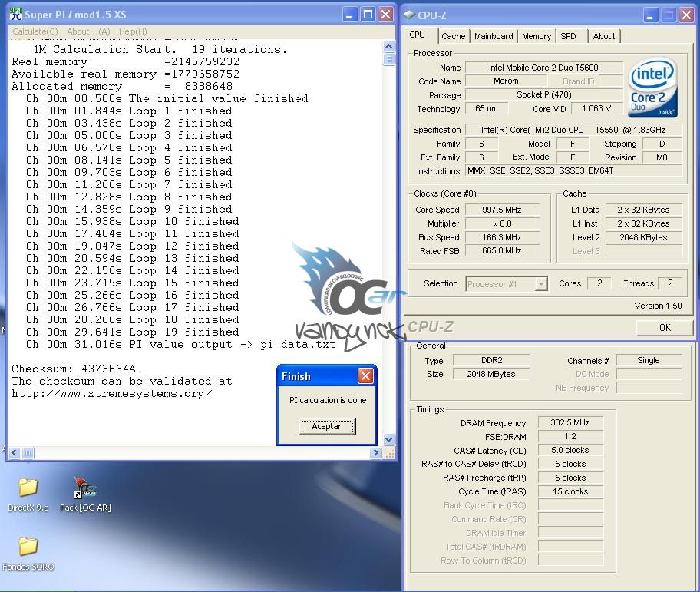Open the Calculate(C) menu in Super PI
The image size is (700, 592).
coord(35,31)
